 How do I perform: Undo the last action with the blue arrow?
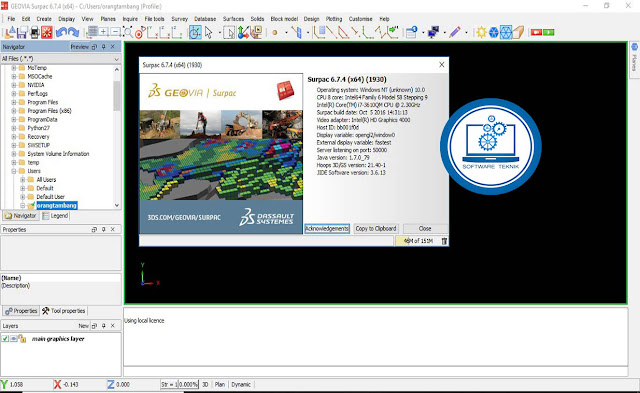[x=61, y=32]
